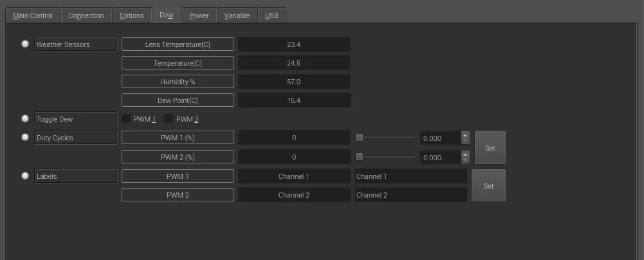Increase PWM 2 duty cycle with up arrow
Image resolution: width=644 pixels, height=260 pixels.
click(465, 154)
